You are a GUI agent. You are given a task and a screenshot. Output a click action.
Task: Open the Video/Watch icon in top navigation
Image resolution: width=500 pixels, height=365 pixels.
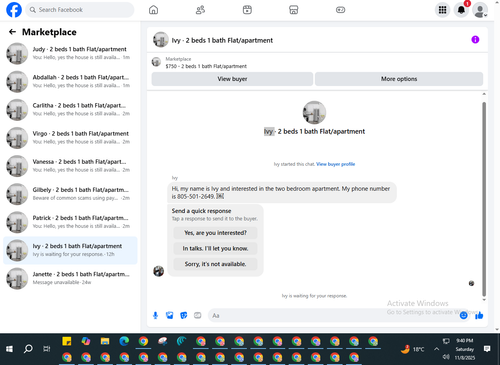[x=247, y=10]
